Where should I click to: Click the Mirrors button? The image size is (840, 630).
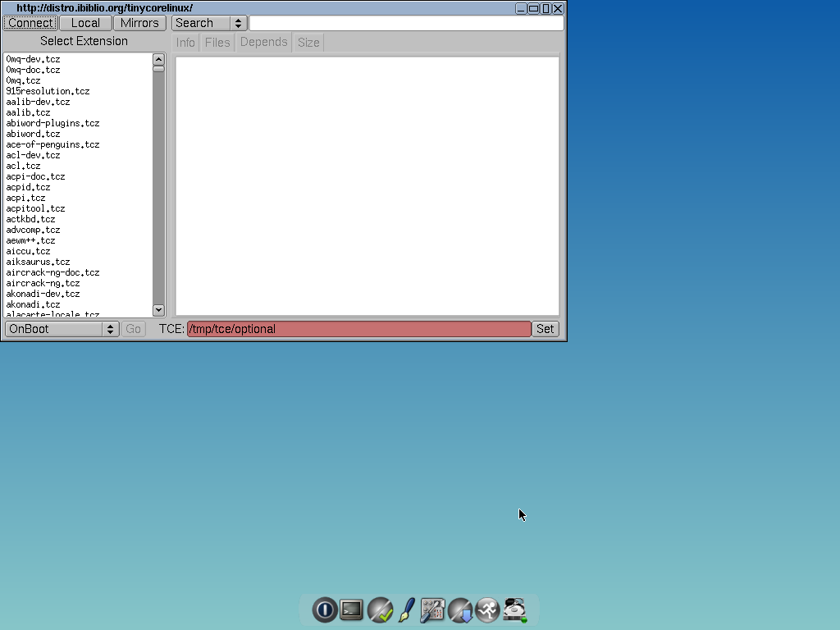pyautogui.click(x=139, y=23)
